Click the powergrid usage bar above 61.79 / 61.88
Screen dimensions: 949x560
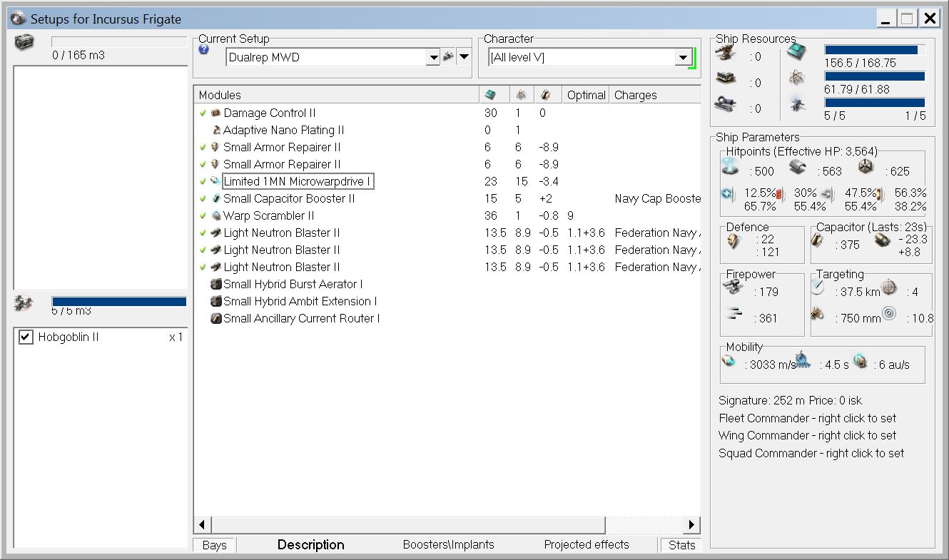pos(875,76)
